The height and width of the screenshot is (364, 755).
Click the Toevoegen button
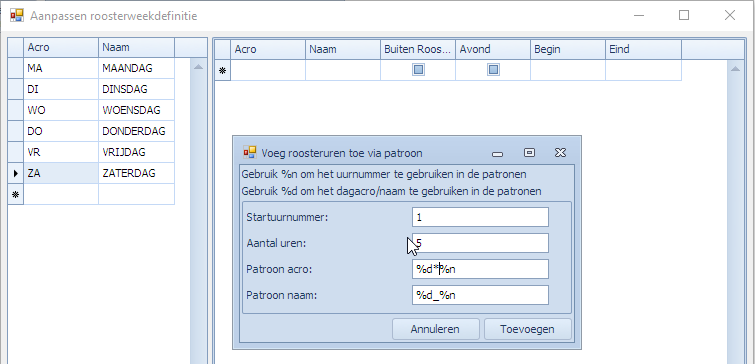pyautogui.click(x=527, y=329)
